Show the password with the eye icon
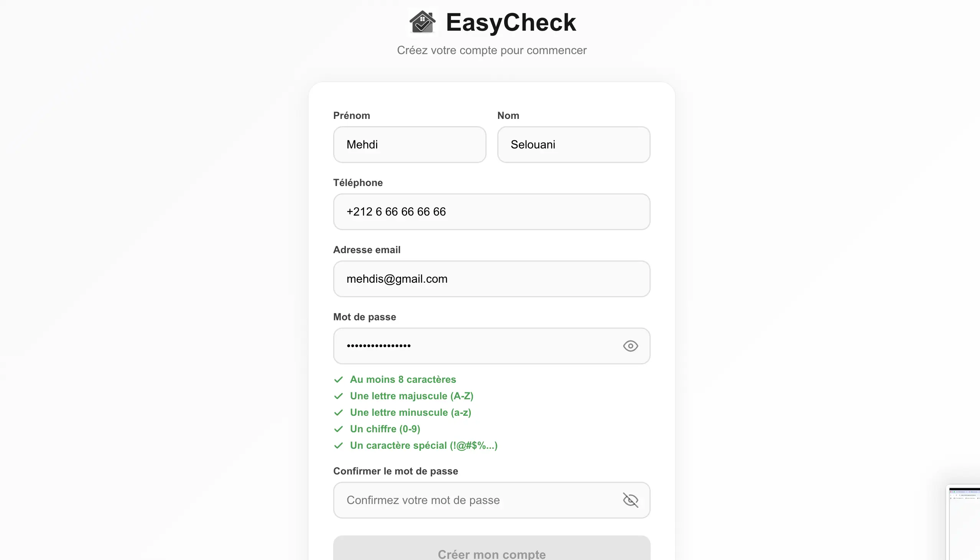Screen dimensions: 980x560 point(630,346)
